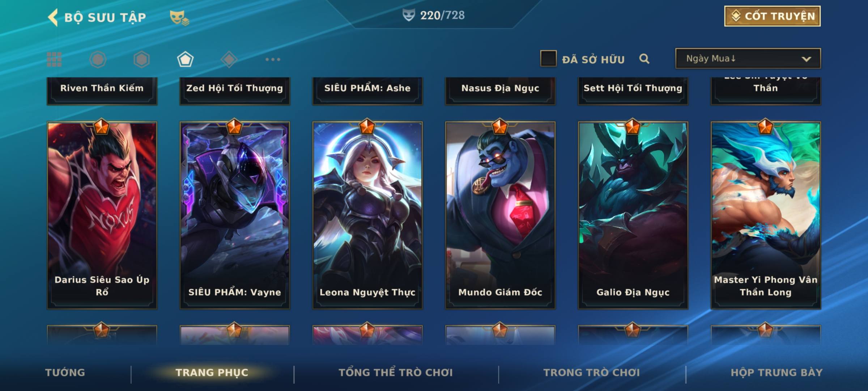Open the Ngày Mua sort dropdown

pyautogui.click(x=748, y=58)
